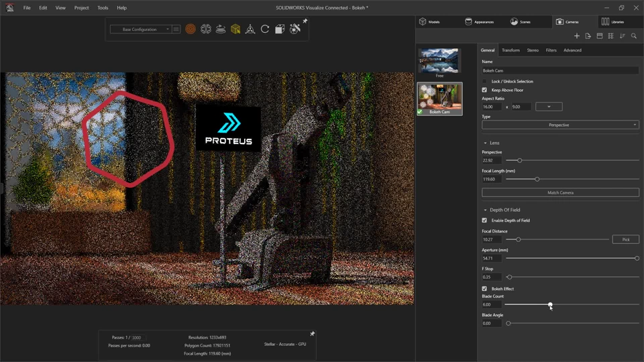Select the yellow cube object selection tool

coord(235,29)
